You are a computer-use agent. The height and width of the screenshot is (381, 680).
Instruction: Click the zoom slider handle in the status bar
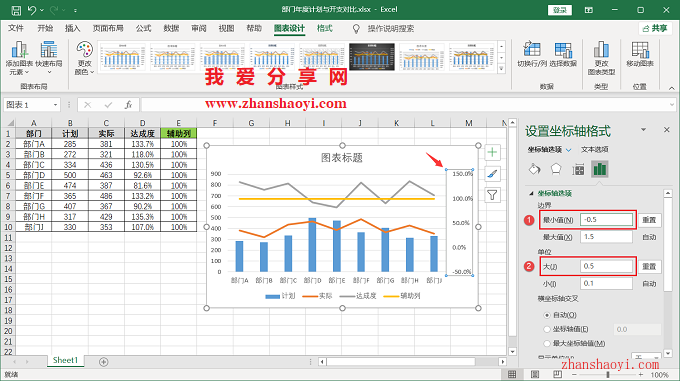point(608,374)
